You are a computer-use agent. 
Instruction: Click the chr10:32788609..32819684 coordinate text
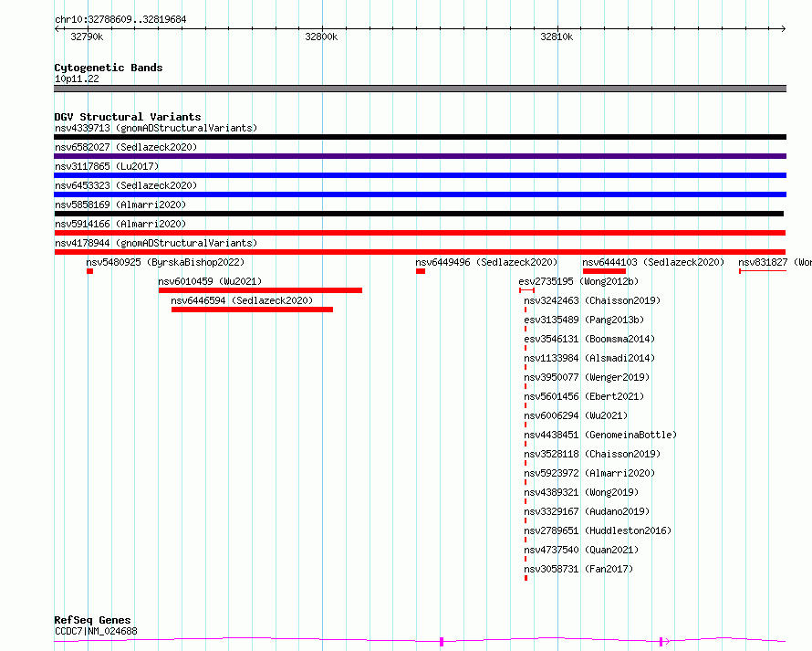(120, 19)
